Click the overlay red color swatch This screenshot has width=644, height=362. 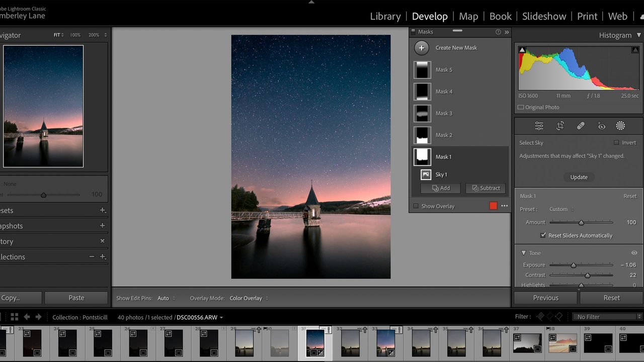tap(493, 206)
